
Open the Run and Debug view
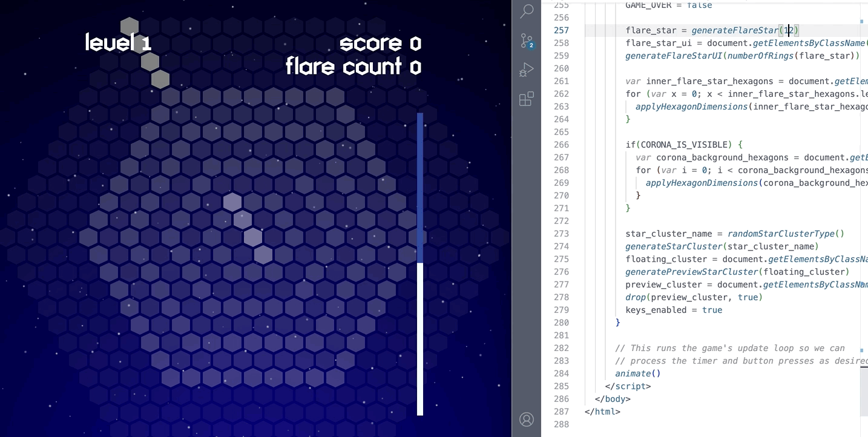(527, 70)
